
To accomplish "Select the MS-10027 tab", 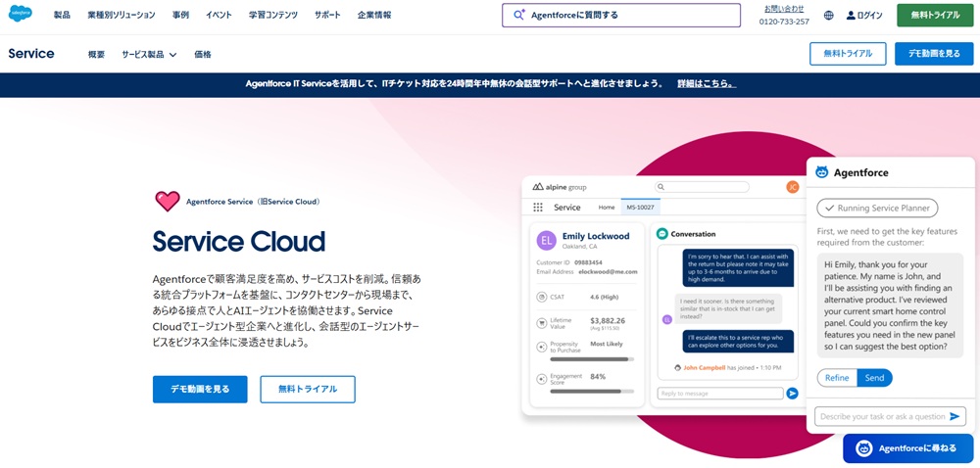I will point(639,208).
